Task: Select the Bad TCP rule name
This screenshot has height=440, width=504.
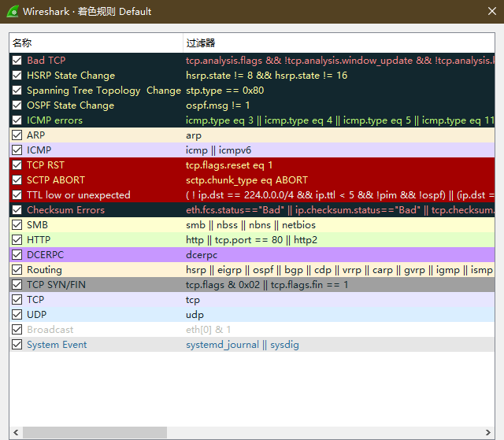Action: (46, 61)
